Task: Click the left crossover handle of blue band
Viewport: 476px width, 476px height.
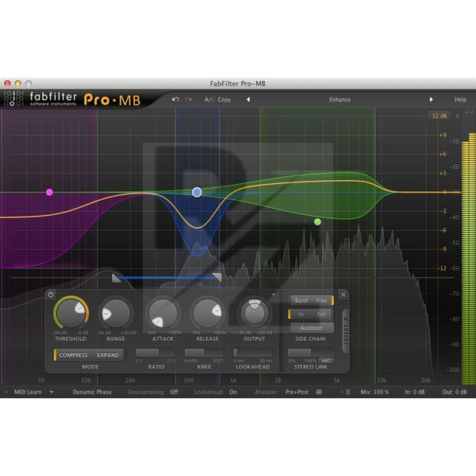Action: (x=116, y=278)
